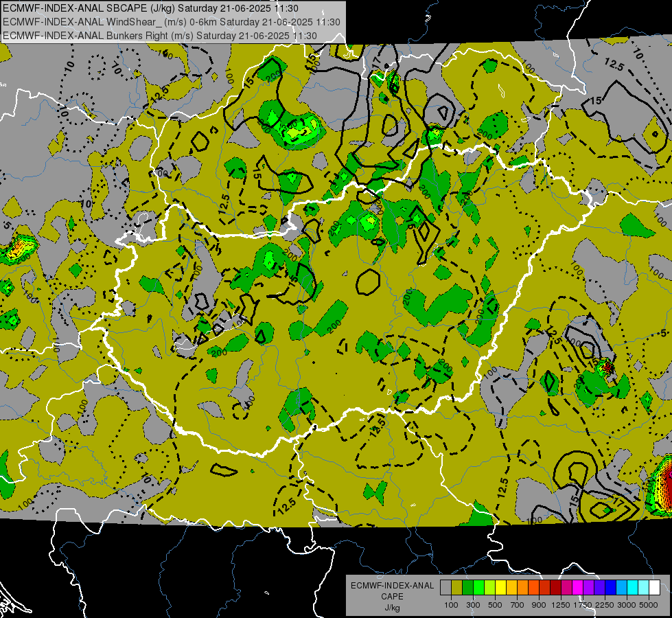Click the 300 legend value
The image size is (672, 618).
(x=473, y=605)
